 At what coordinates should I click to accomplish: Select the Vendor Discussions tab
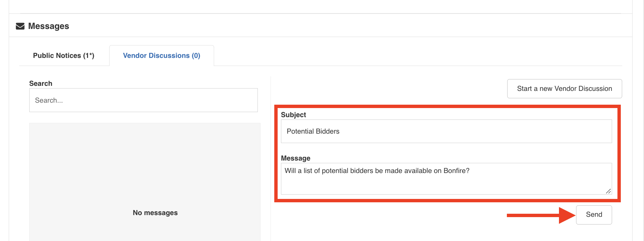[x=162, y=56]
